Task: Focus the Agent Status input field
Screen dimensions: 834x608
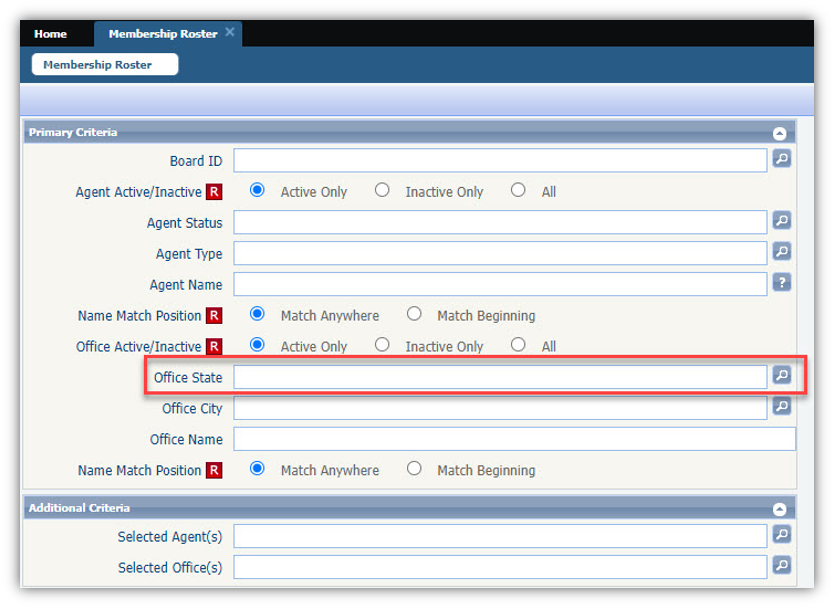Action: [x=500, y=222]
